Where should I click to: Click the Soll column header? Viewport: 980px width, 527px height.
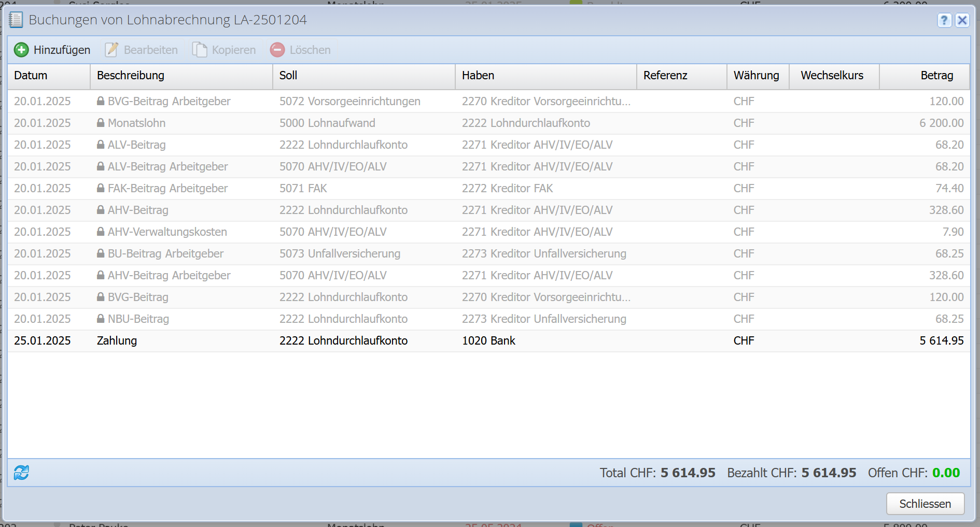[288, 76]
